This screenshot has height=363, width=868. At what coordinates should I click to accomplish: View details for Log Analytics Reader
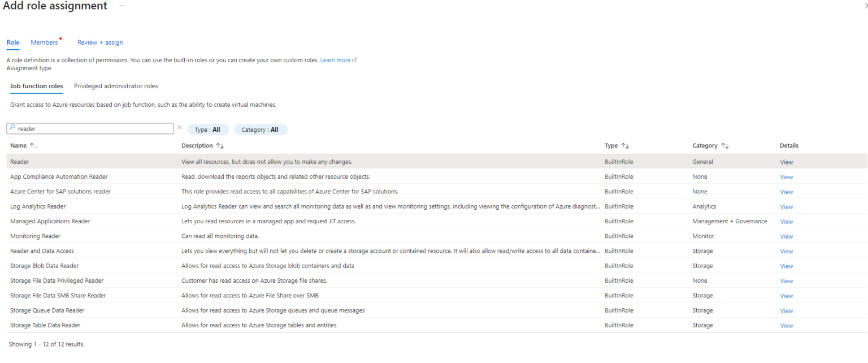[x=786, y=207]
